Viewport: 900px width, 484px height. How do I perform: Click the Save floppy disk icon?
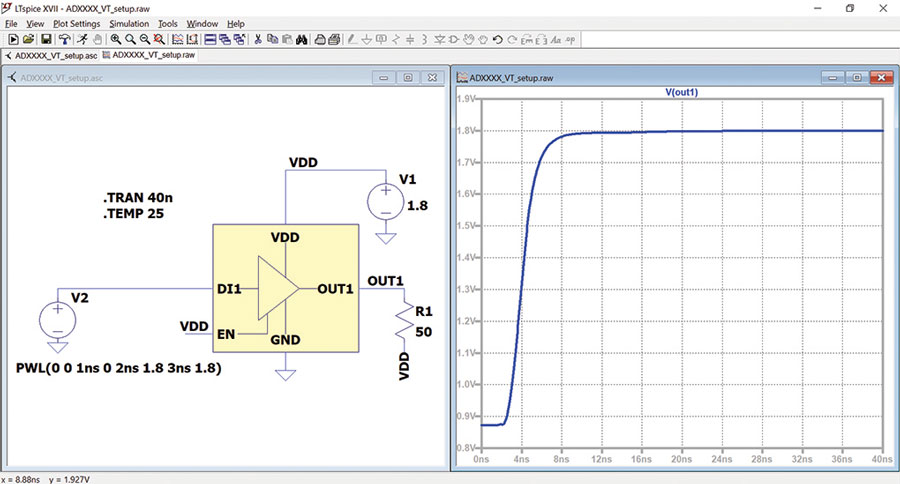tap(46, 39)
